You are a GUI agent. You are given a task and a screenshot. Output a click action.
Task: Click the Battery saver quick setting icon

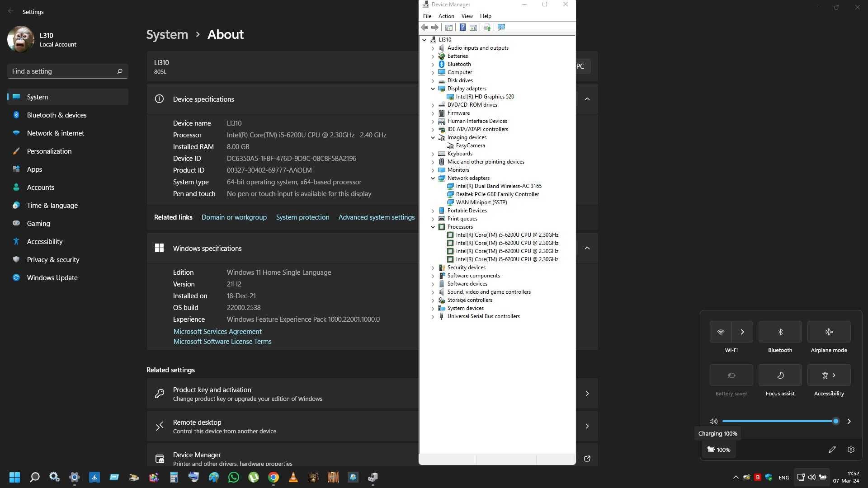point(731,375)
